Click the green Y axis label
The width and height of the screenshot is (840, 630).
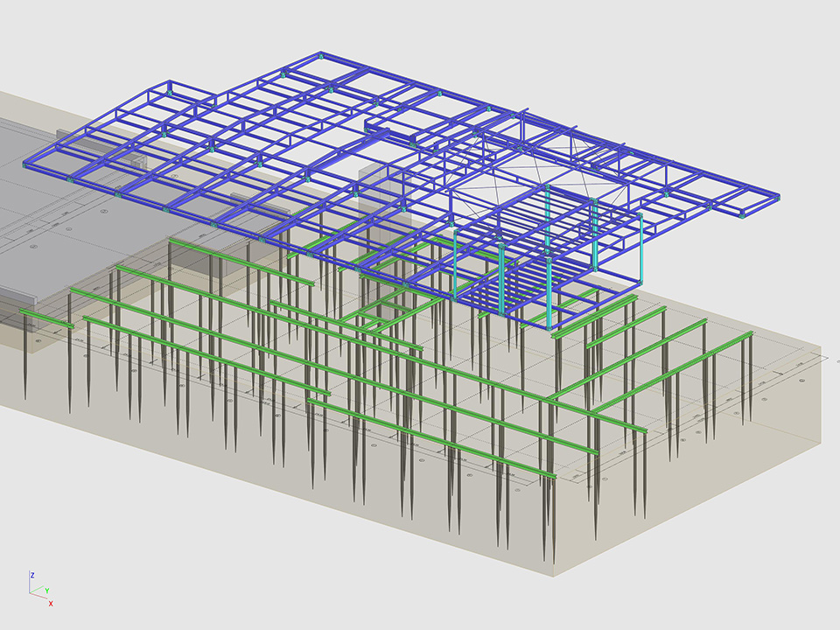coord(46,591)
